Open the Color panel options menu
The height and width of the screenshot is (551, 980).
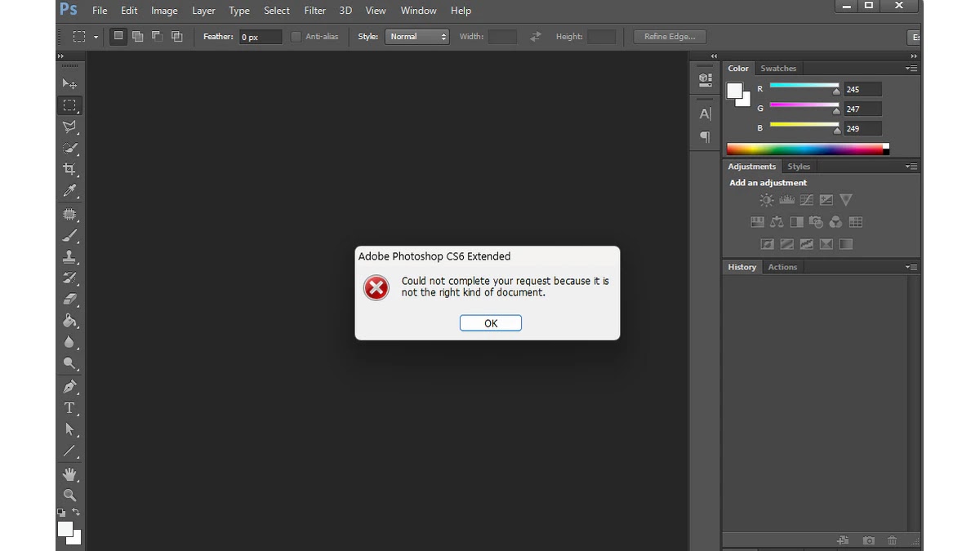(x=911, y=69)
